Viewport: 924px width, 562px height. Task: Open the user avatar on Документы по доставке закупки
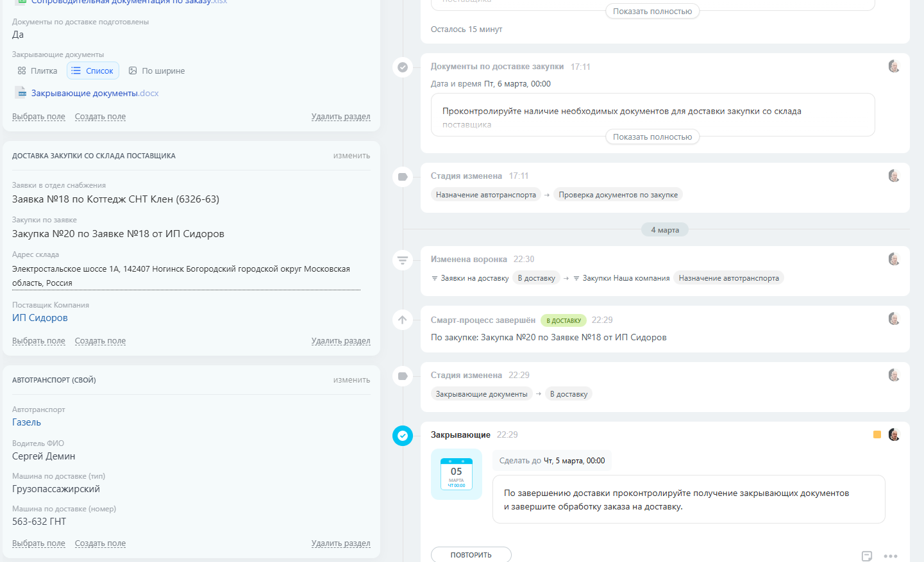pyautogui.click(x=895, y=66)
